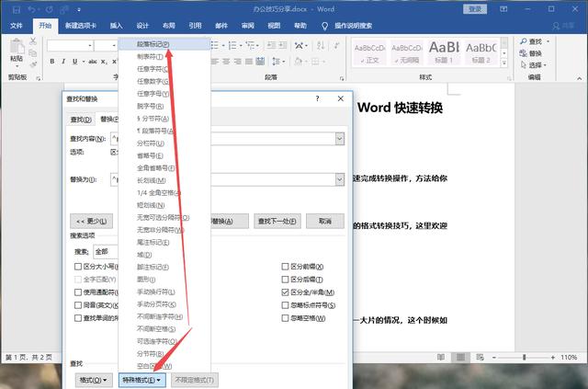This screenshot has height=389, width=588.
Task: Click the Copy icon below the scissors
Action: pyautogui.click(x=33, y=53)
